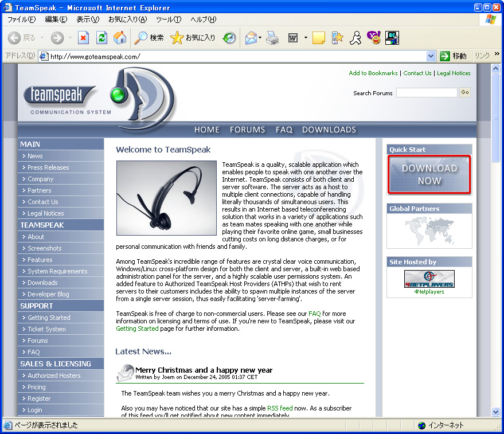Expand the Links toolbar chevron

click(497, 54)
